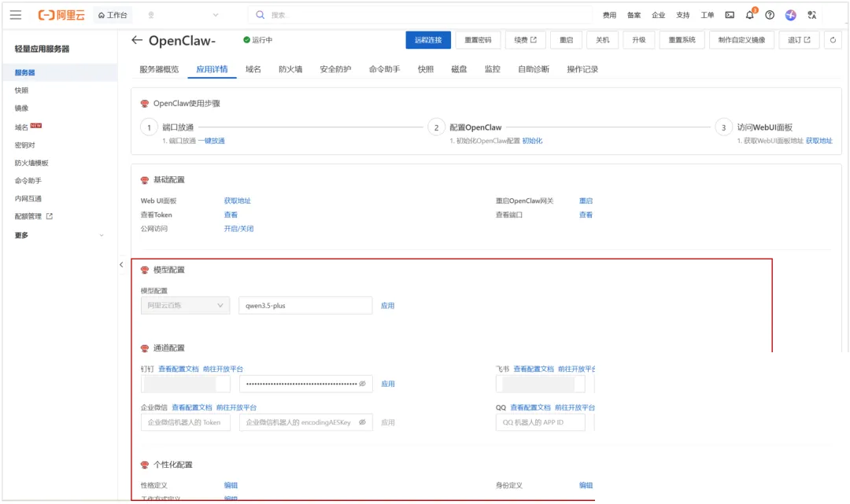The height and width of the screenshot is (504, 850).
Task: Open 飞书 查看配置文档 link
Action: 534,370
